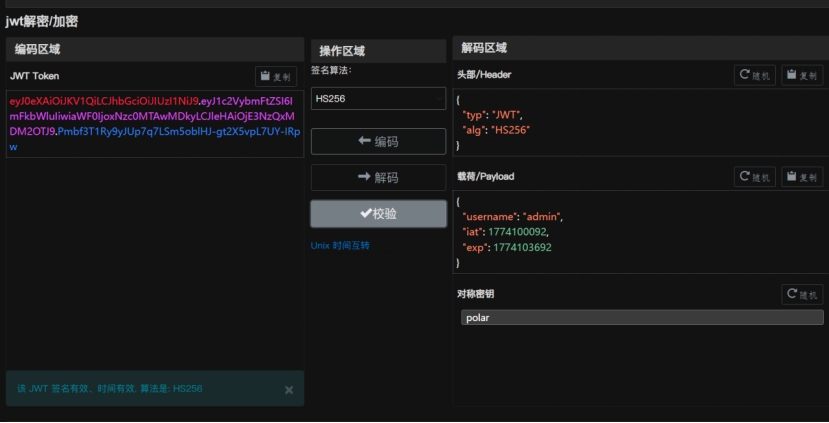This screenshot has height=423, width=829.
Task: Click the 操作区域 panel title
Action: [342, 51]
